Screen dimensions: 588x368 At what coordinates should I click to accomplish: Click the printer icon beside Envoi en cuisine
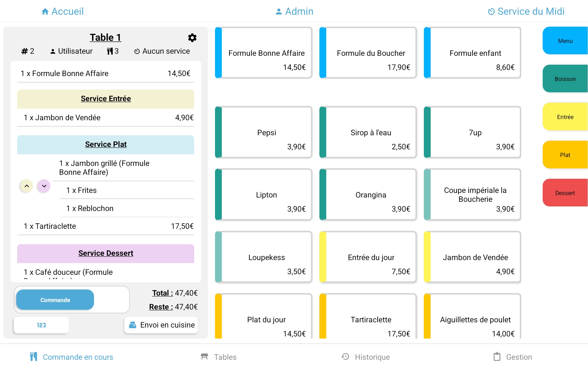click(133, 325)
